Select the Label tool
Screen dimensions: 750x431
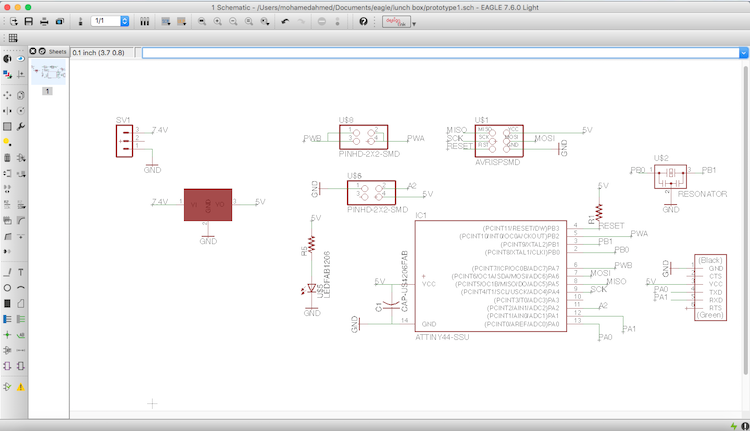tap(21, 335)
